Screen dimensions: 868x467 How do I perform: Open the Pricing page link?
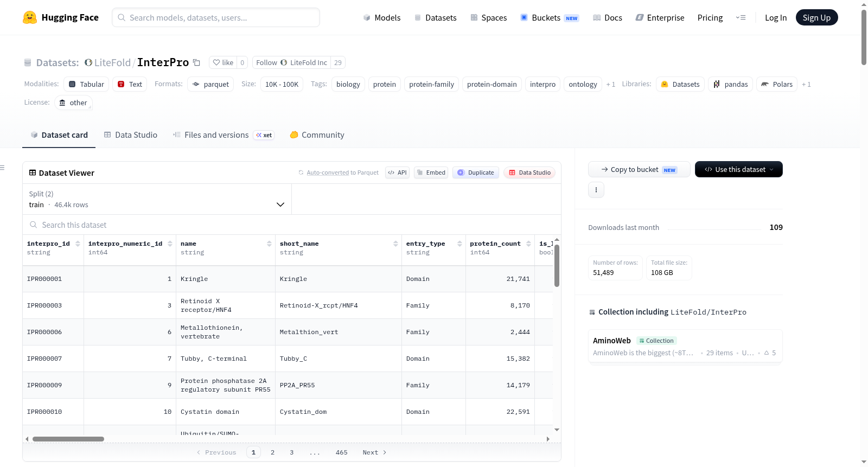tap(710, 18)
